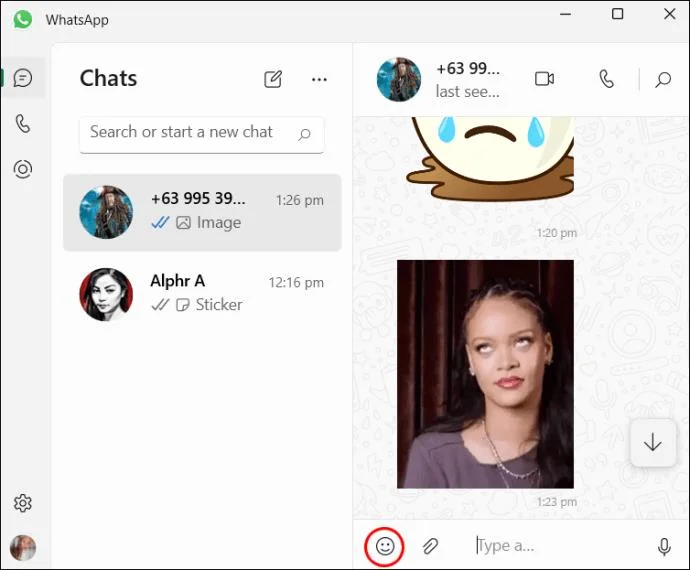Attach a file with paperclip icon
Image resolution: width=690 pixels, height=570 pixels.
(430, 546)
